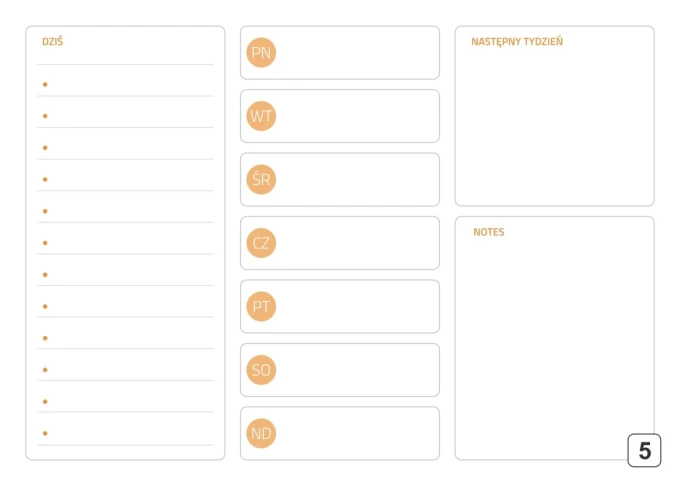Click the first bullet under DZIŚ
This screenshot has height=486, width=680.
tap(45, 84)
